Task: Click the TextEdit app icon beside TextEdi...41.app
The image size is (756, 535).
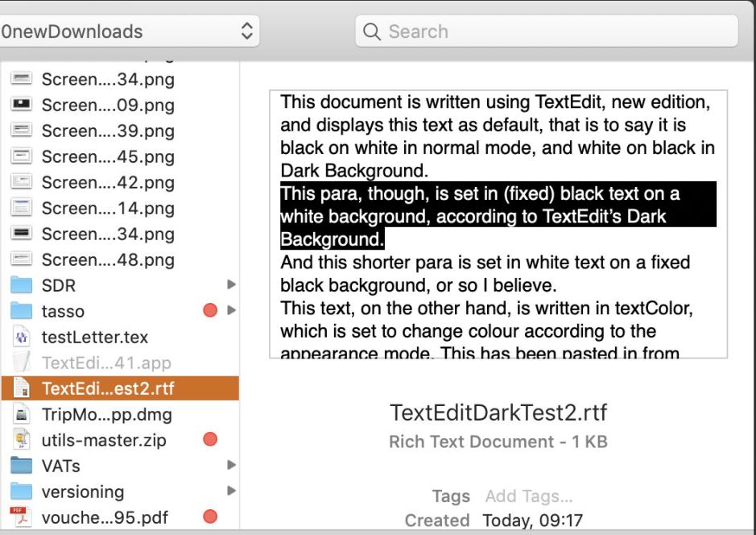Action: [x=23, y=363]
